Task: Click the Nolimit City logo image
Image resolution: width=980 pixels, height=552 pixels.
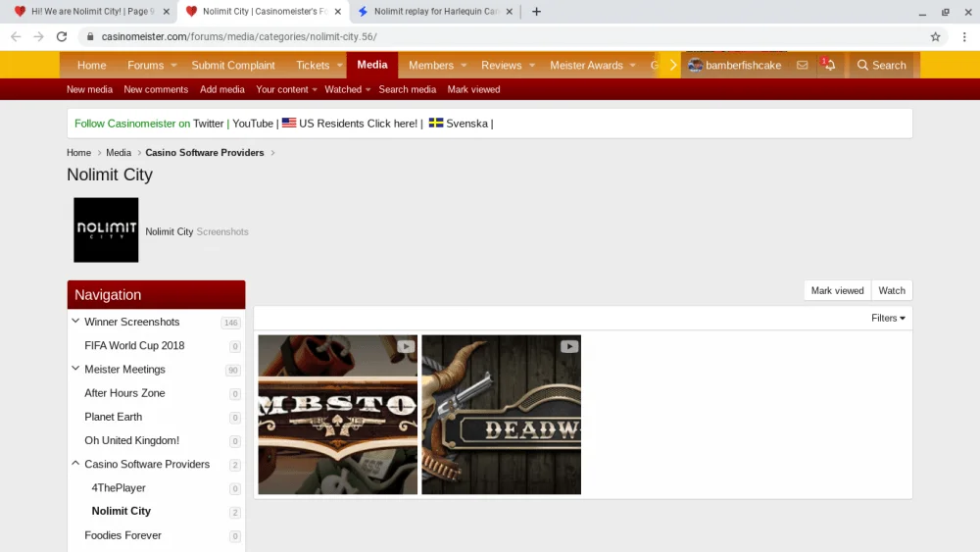Action: 106,230
